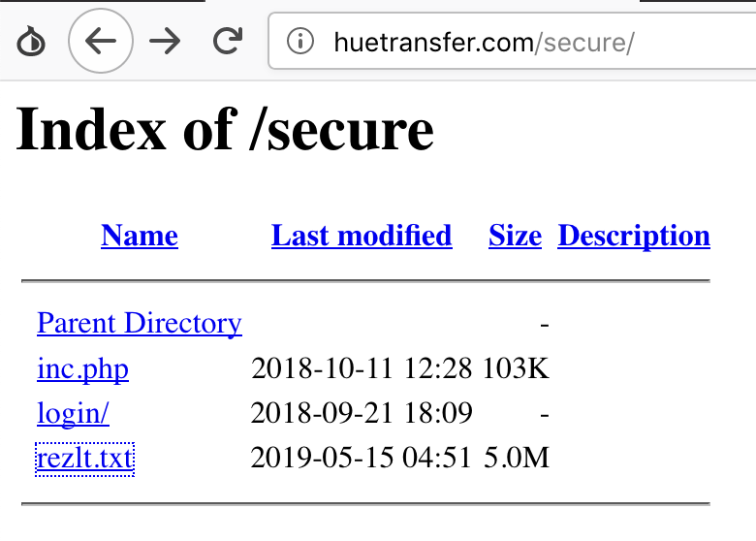Screen dimensions: 756x541
Task: Focus the address bar URL field
Action: point(485,42)
